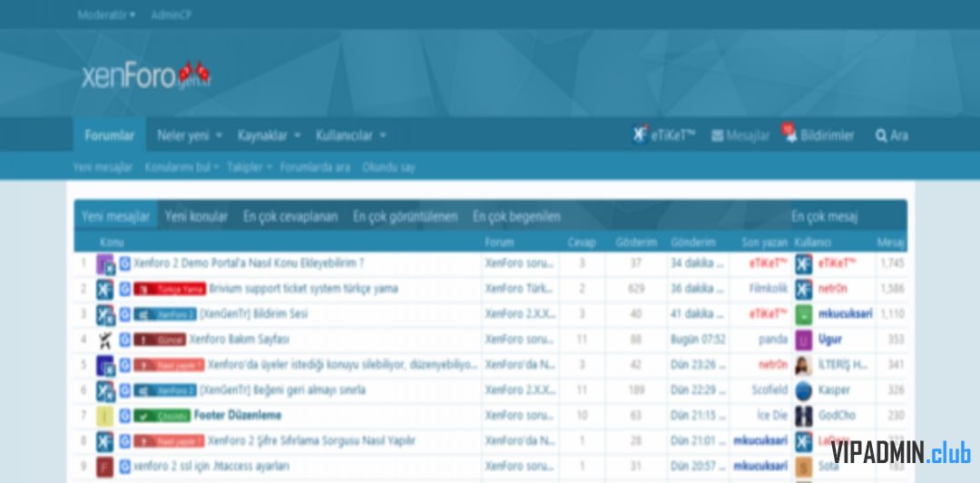
Task: Open netr0n profile in Kullanıcı list
Action: (x=832, y=289)
